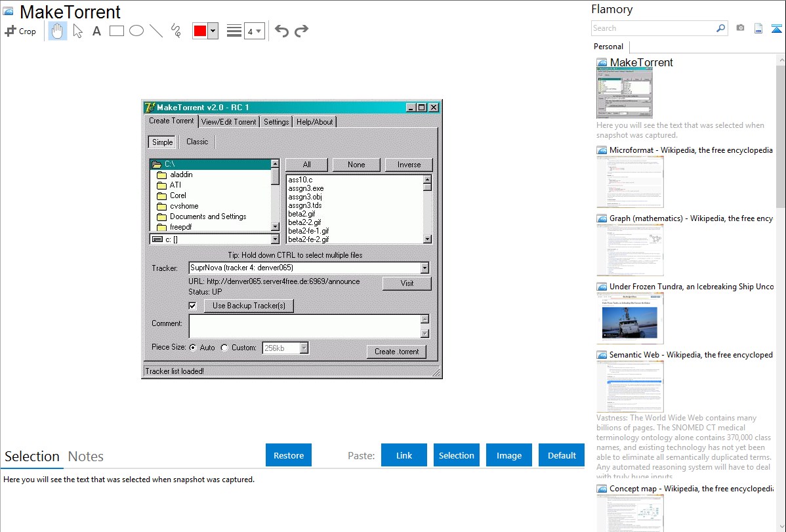Capture a snapshot with the camera icon
This screenshot has height=532, width=786.
coord(740,28)
